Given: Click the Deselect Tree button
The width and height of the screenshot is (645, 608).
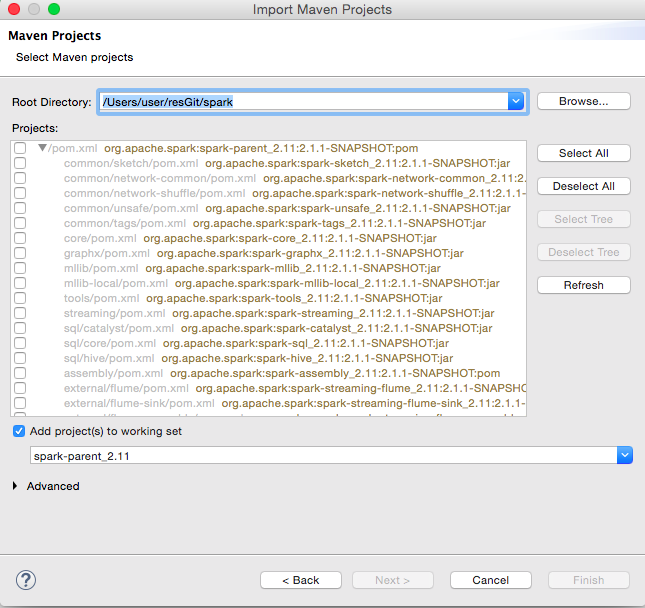Looking at the screenshot, I should pos(584,252).
